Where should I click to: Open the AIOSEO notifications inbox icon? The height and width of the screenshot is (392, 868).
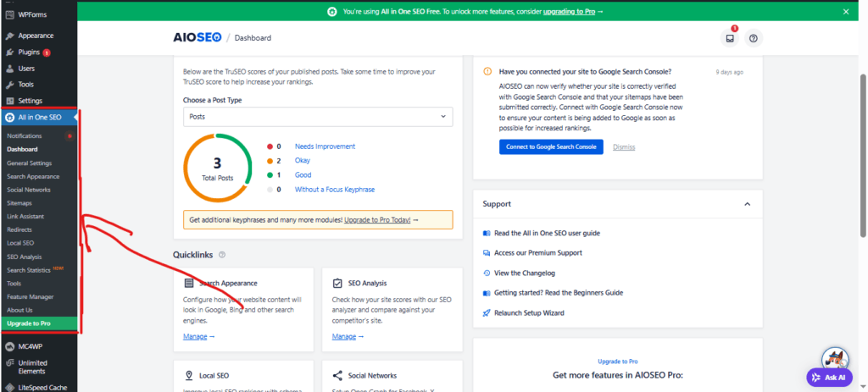pos(730,38)
